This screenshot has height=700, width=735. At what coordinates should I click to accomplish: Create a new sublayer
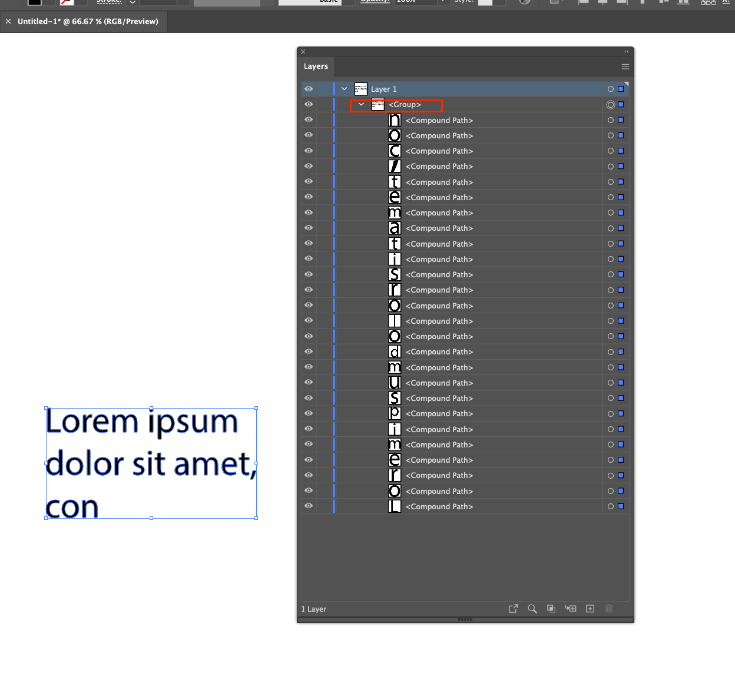point(570,609)
